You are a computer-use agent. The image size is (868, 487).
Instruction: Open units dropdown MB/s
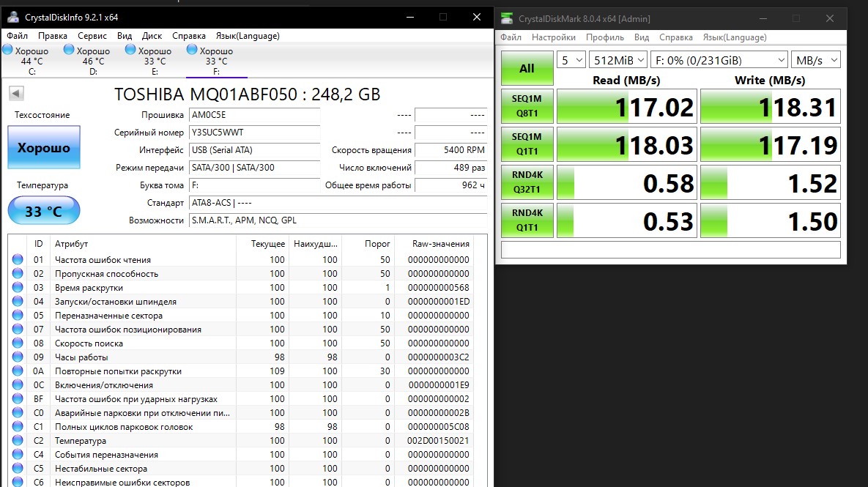click(x=816, y=60)
